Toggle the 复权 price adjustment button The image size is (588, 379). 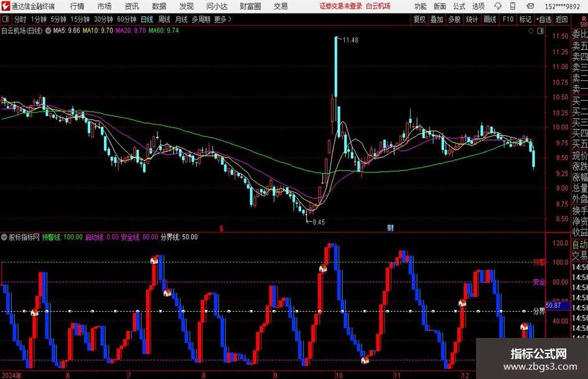(420, 19)
